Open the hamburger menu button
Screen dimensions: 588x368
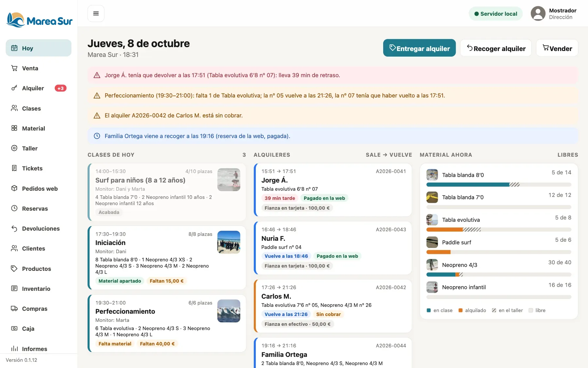[96, 13]
